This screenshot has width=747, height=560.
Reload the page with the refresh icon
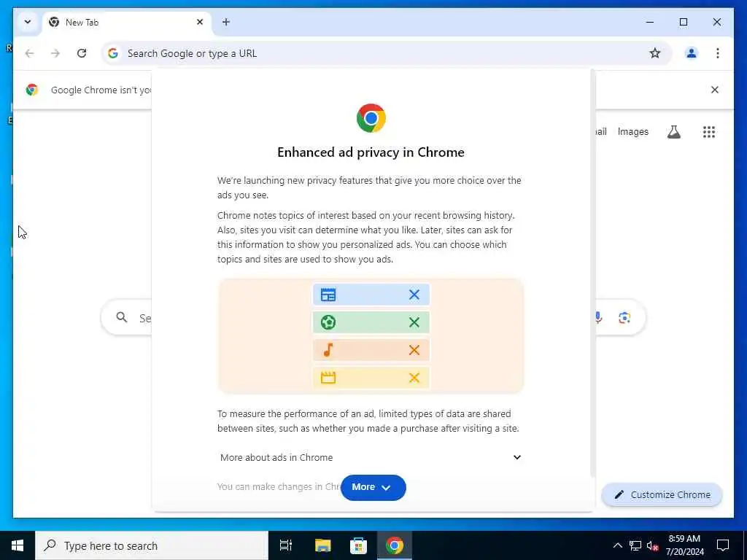tap(82, 53)
